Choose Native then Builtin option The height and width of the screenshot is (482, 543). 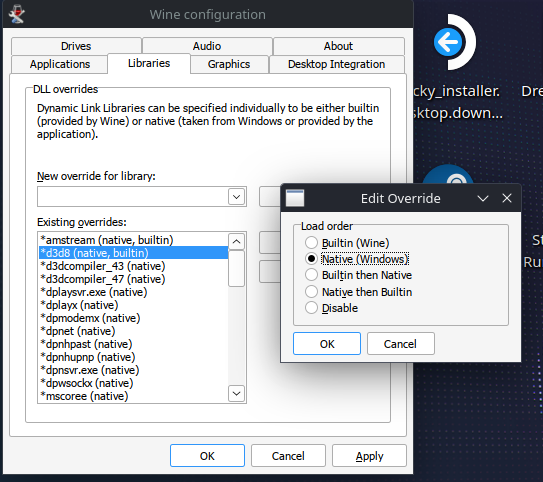pyautogui.click(x=358, y=292)
